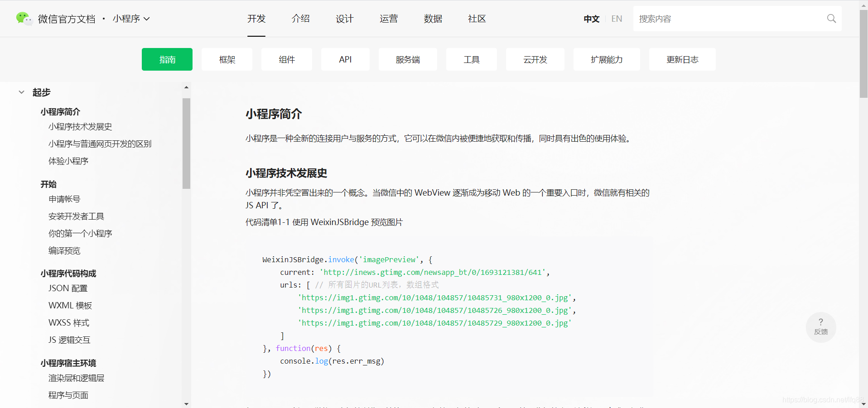The image size is (868, 408).
Task: Open 渲染层和逻辑层 sidebar link
Action: [76, 378]
